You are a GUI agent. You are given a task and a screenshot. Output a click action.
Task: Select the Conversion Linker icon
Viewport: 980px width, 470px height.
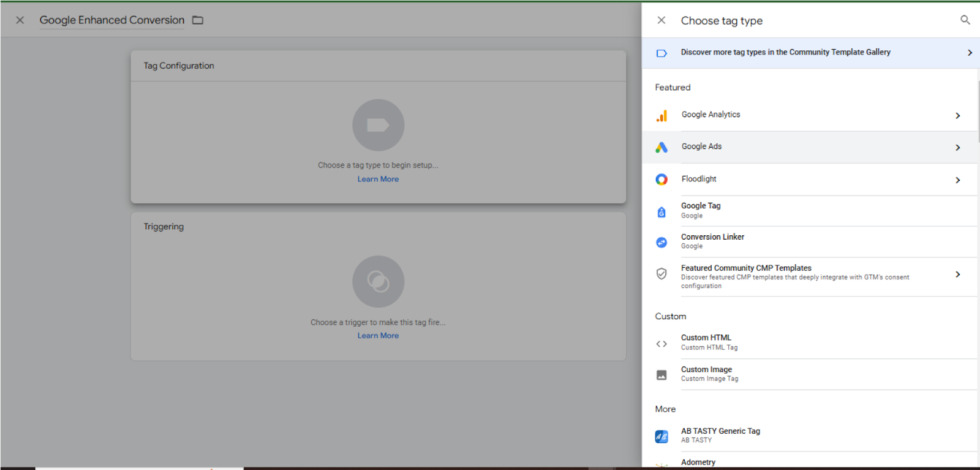[x=661, y=243]
